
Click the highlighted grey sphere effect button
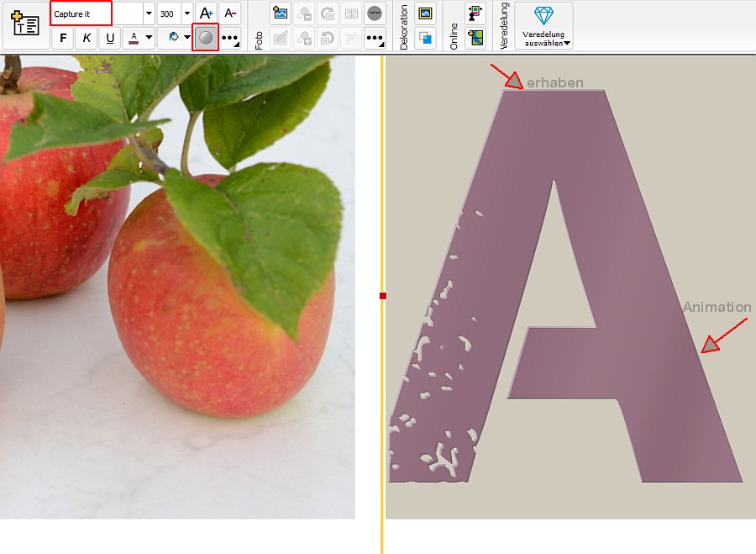click(206, 37)
